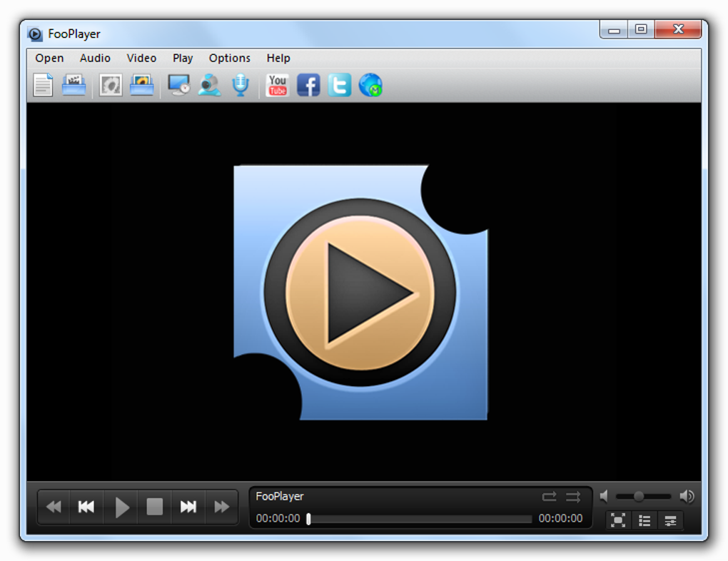Image resolution: width=728 pixels, height=561 pixels.
Task: Click the loud speaker icon for max volume
Action: click(687, 497)
